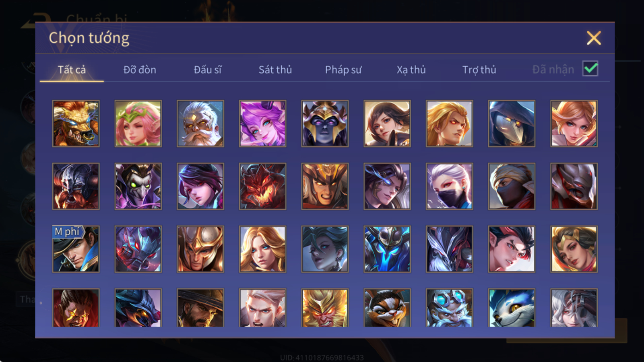Image resolution: width=644 pixels, height=362 pixels.
Task: Select the raccoon hero portrait
Action: pos(387,308)
